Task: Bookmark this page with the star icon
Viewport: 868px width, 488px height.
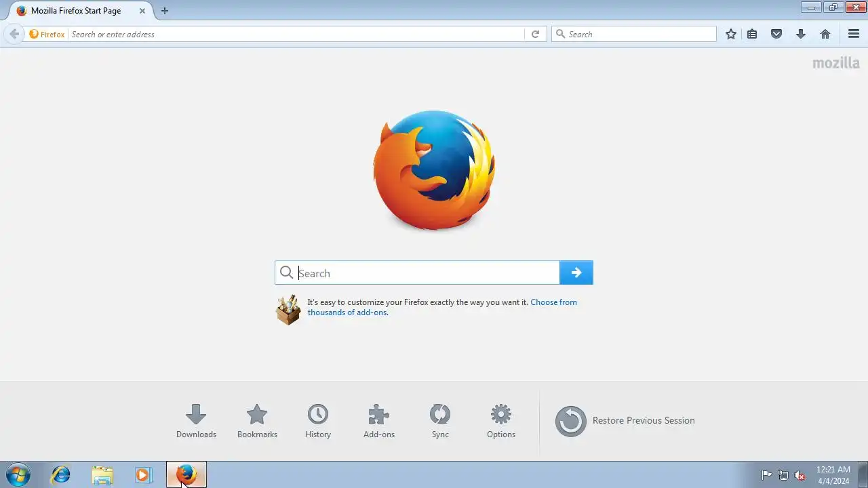Action: coord(730,34)
